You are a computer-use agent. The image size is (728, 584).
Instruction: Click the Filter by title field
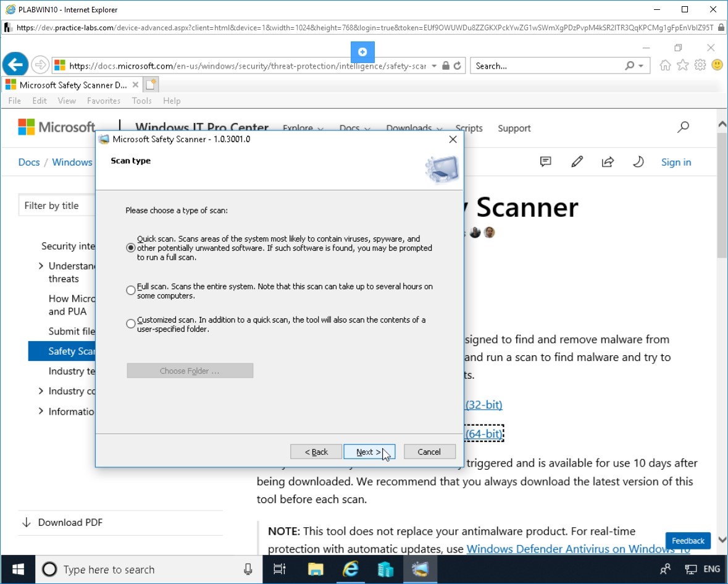tap(57, 205)
